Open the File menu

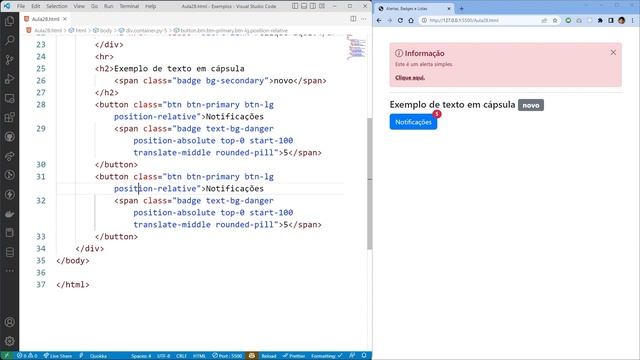(21, 6)
